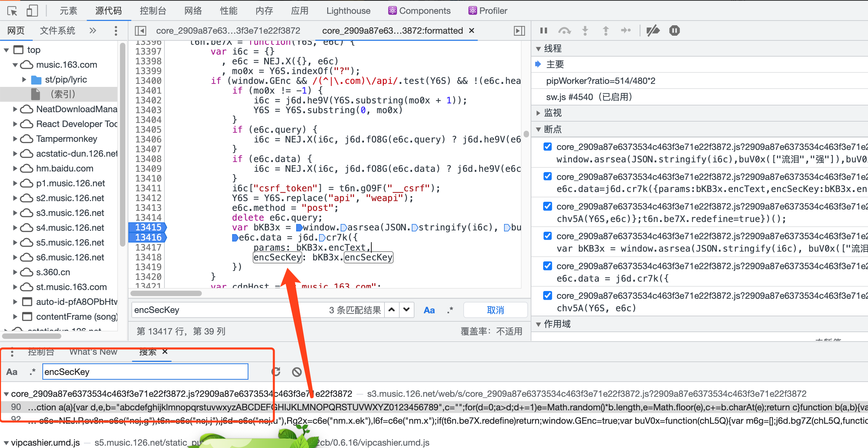
Task: Uncheck chv5A(Y6S, e6c) breakpoint
Action: [548, 295]
